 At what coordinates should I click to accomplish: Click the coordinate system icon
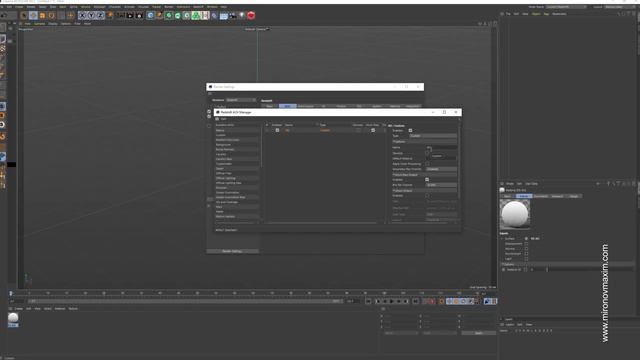click(110, 16)
